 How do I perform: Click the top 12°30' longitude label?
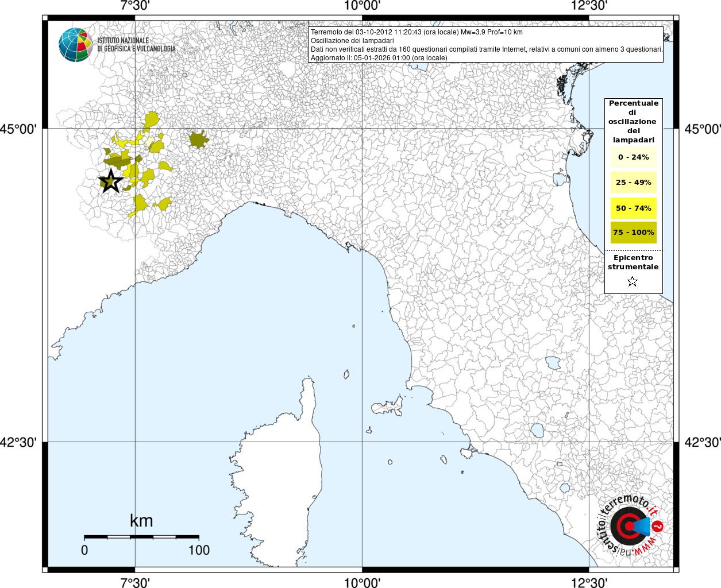tap(589, 6)
